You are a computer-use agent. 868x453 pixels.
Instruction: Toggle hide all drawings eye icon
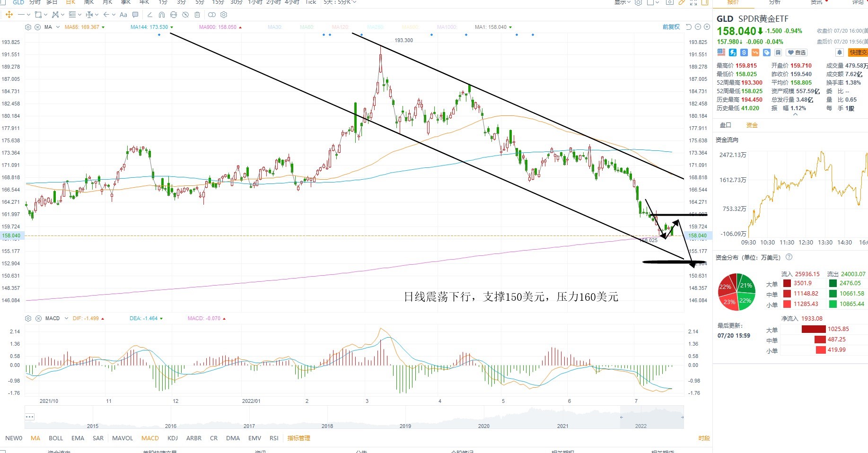(185, 15)
